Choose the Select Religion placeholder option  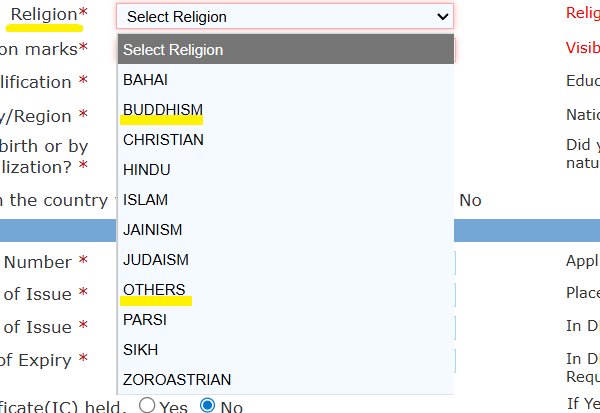285,50
